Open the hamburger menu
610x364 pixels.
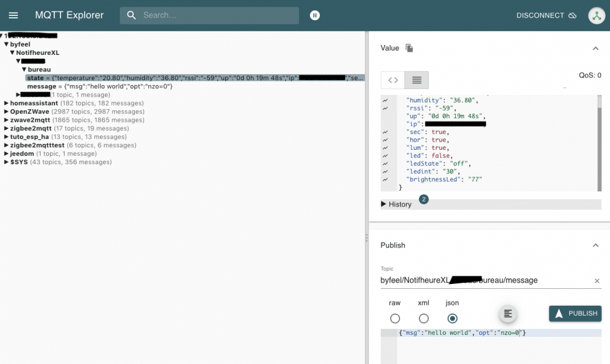tap(13, 15)
